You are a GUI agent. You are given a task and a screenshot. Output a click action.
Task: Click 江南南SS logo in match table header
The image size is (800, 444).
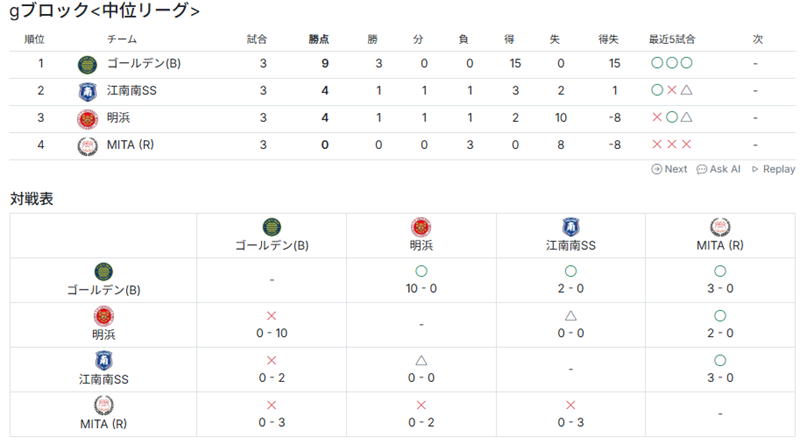(x=570, y=227)
